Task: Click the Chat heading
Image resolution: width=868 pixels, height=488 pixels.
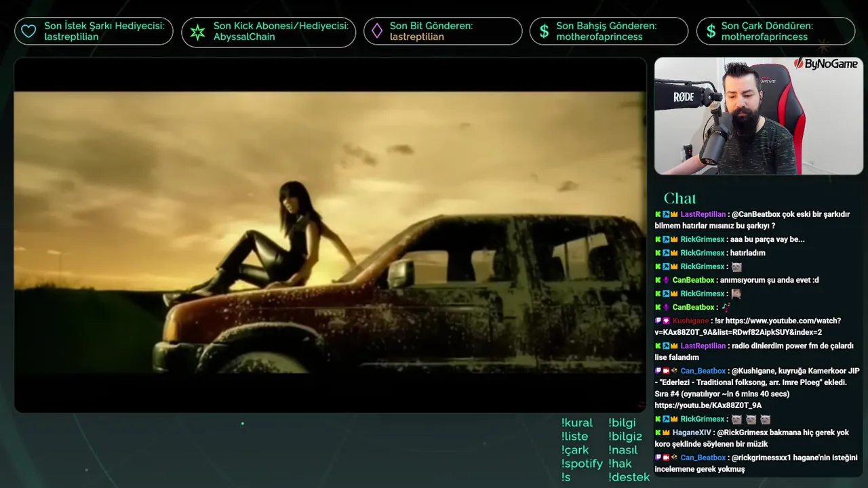Action: point(679,198)
